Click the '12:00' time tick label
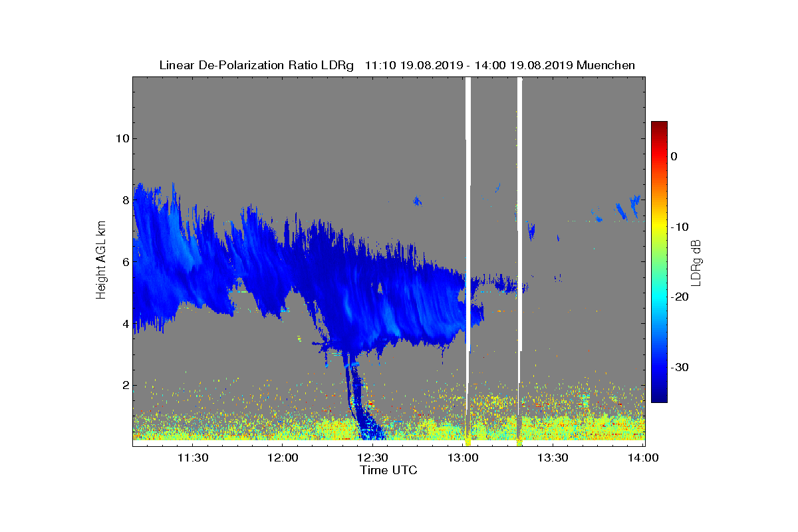Image resolution: width=798 pixels, height=532 pixels. [282, 458]
